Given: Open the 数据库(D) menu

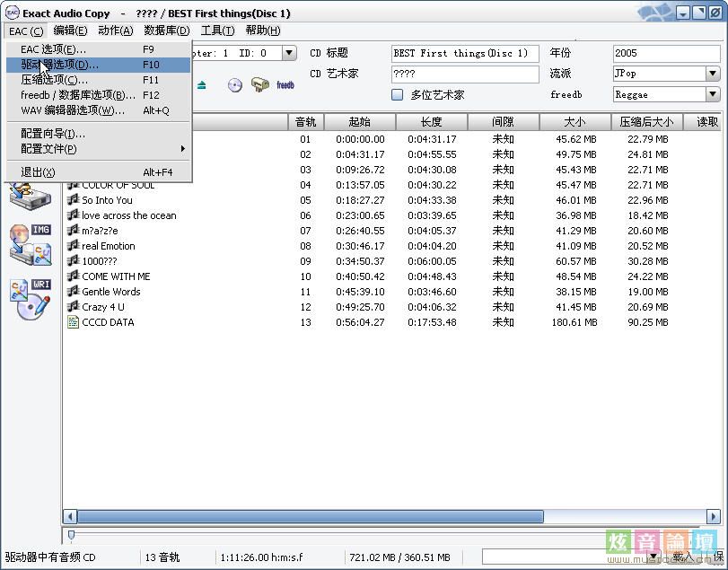Looking at the screenshot, I should coord(167,31).
